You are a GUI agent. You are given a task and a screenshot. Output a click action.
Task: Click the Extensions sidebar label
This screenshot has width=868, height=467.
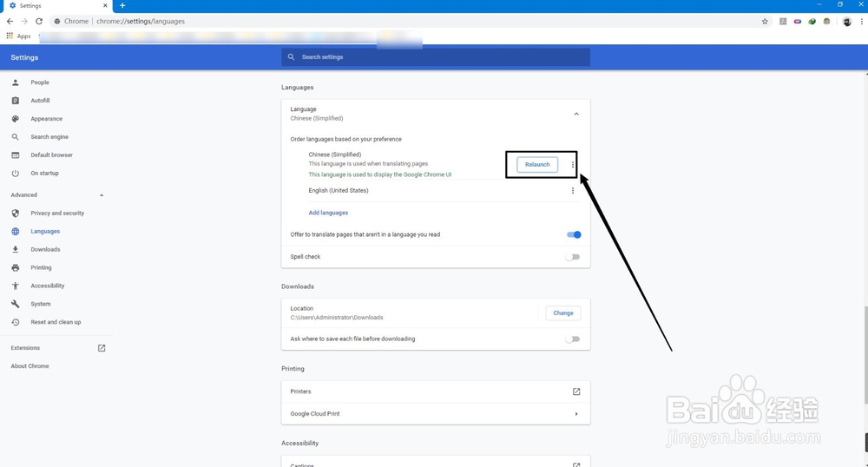coord(25,348)
